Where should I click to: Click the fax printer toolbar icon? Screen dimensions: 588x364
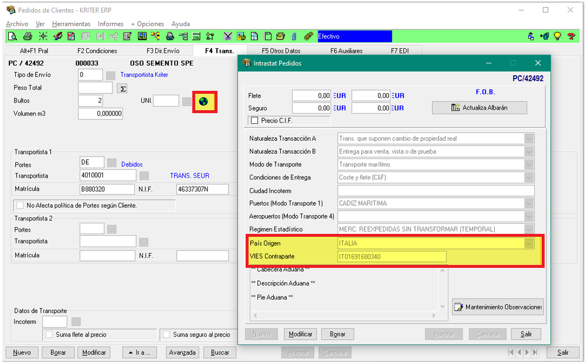click(x=170, y=36)
